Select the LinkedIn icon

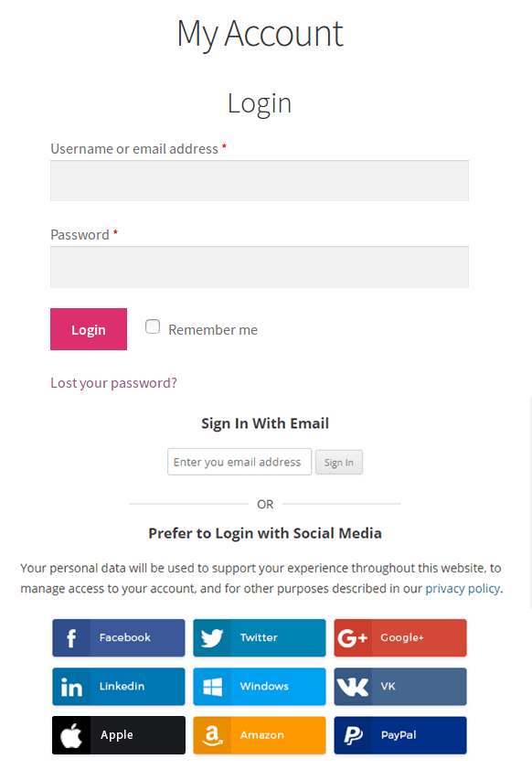pos(71,686)
